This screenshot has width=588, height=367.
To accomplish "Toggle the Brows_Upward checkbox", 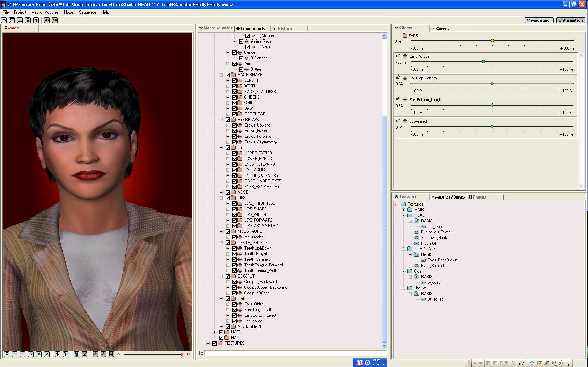I will (x=235, y=125).
